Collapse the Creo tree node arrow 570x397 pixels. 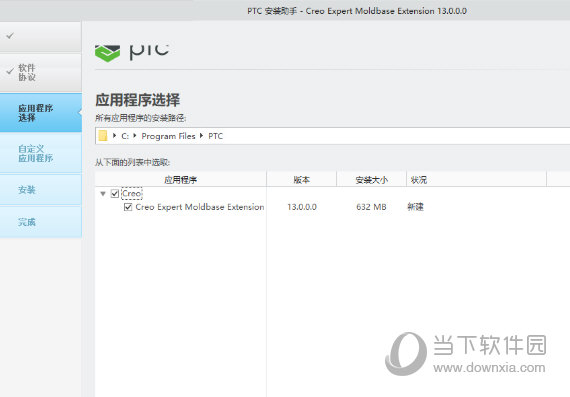[x=103, y=194]
